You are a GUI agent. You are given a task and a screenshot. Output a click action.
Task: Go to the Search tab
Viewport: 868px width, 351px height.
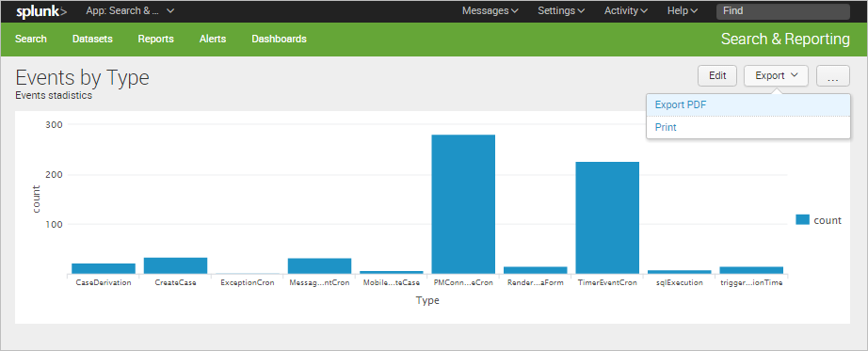click(31, 39)
